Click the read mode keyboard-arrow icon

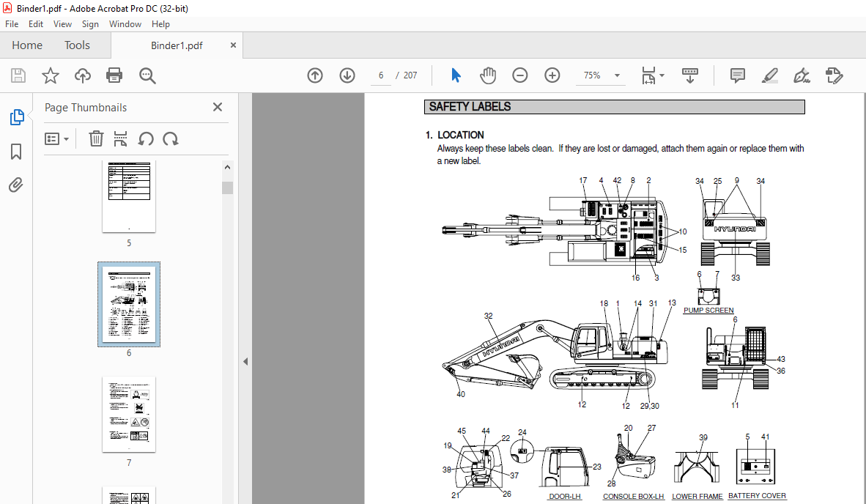tap(690, 75)
